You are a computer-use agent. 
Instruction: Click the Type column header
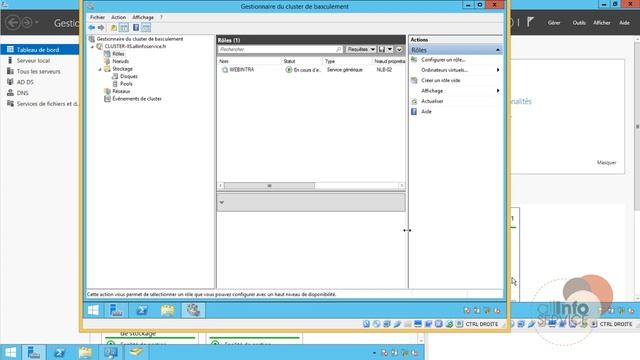click(347, 61)
